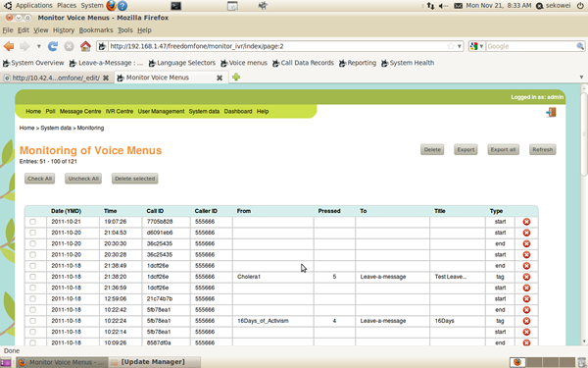Click the Uncheck All button

pyautogui.click(x=83, y=179)
